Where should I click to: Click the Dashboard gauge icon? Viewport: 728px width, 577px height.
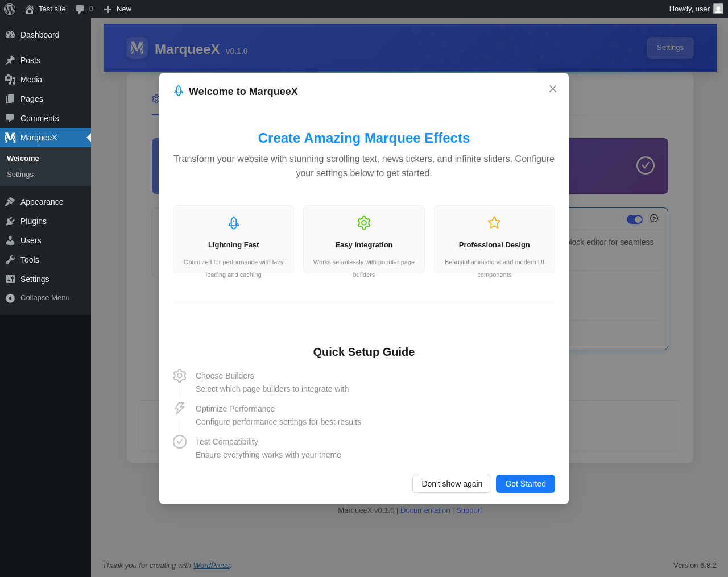(x=10, y=35)
